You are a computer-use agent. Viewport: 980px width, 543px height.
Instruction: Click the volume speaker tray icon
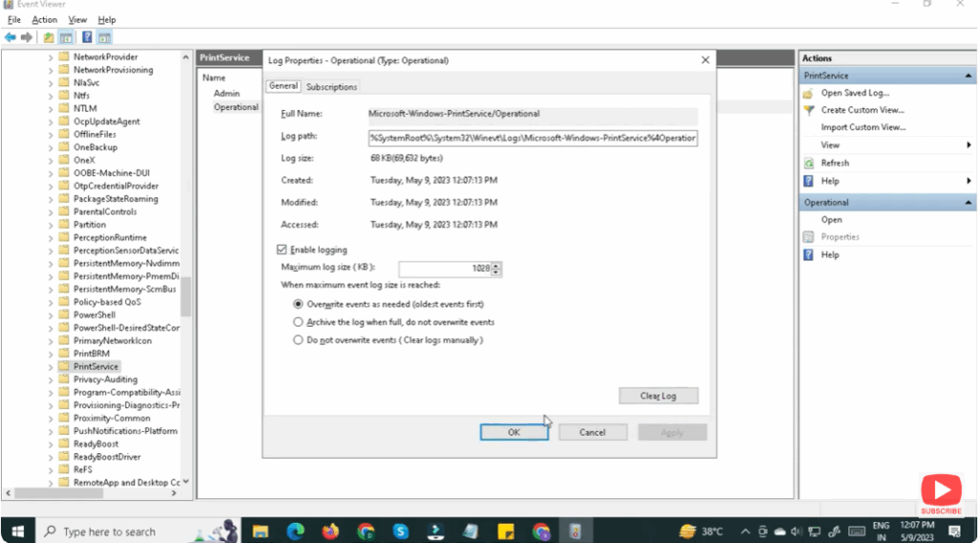tap(795, 532)
